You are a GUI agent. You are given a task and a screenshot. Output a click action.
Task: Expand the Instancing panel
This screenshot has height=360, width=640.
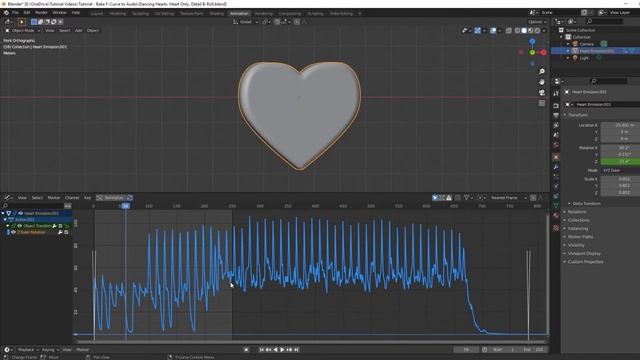pos(578,229)
